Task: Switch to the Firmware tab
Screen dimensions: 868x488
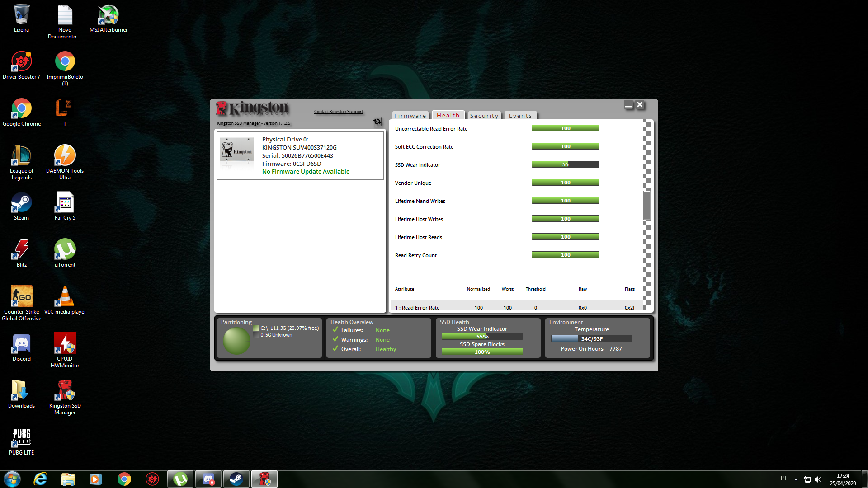Action: [x=410, y=116]
